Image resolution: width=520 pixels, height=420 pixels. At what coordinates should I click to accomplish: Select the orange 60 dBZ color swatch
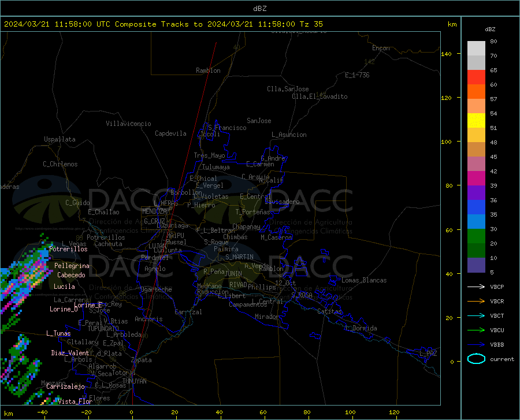[x=476, y=91]
